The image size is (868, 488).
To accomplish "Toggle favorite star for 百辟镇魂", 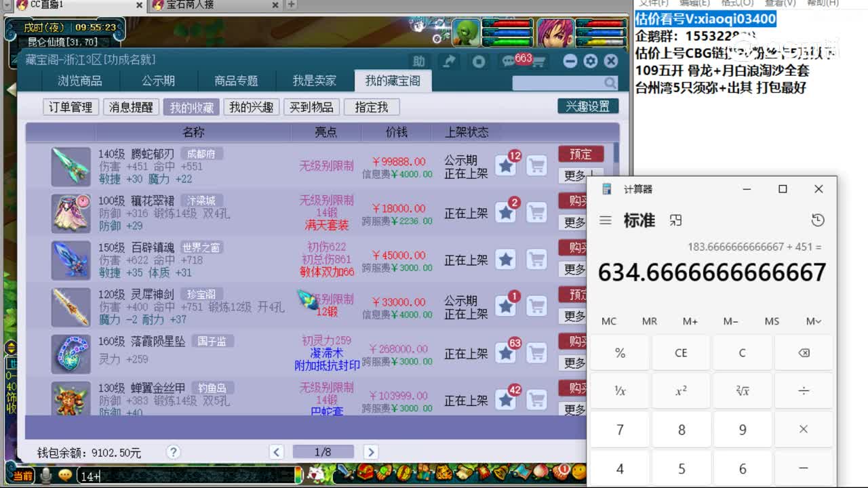I will click(506, 260).
